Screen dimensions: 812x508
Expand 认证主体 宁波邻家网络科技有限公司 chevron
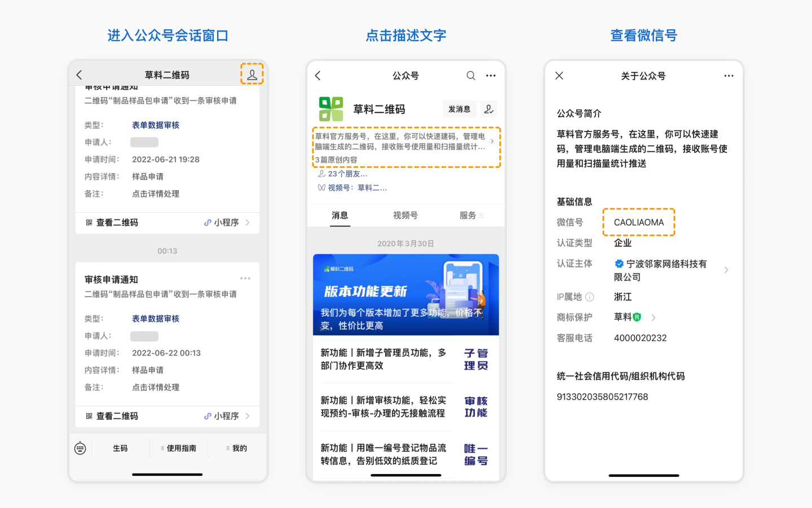tap(726, 270)
